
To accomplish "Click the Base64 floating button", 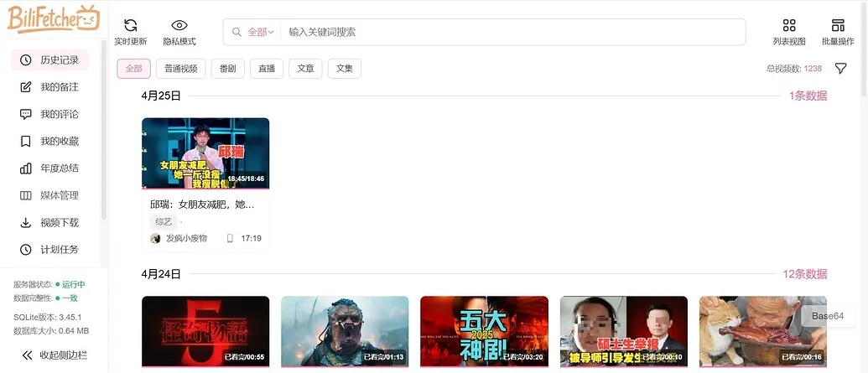I will coord(828,316).
